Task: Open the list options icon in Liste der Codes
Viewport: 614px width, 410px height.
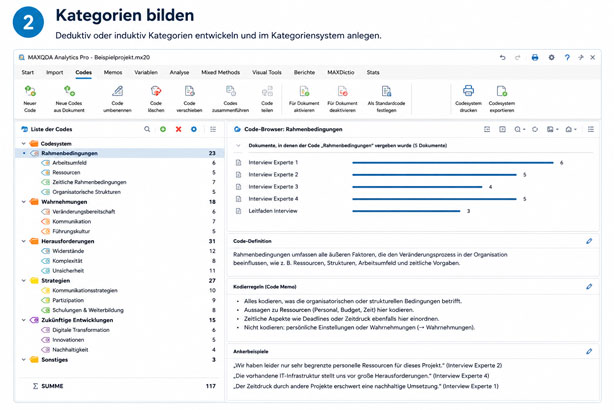Action: (213, 129)
